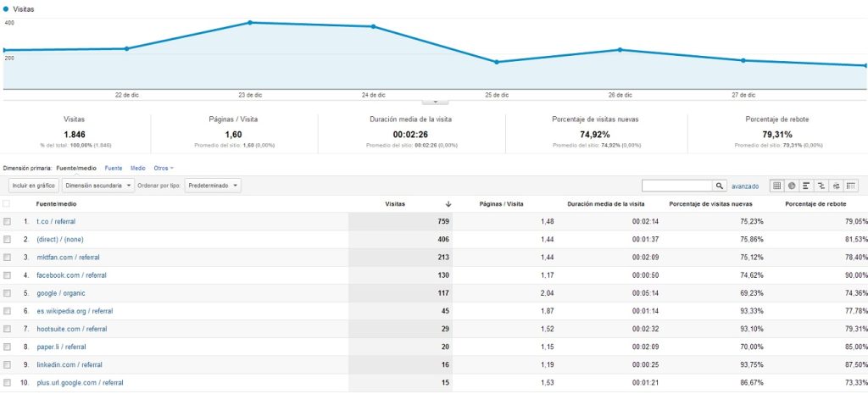Open the Otros dimension dropdown
This screenshot has width=868, height=394.
(164, 169)
